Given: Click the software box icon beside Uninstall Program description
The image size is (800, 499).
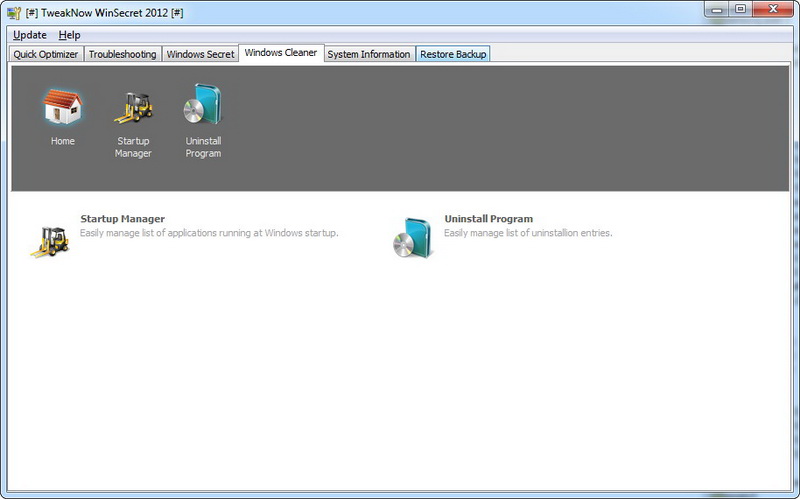Looking at the screenshot, I should tap(413, 238).
